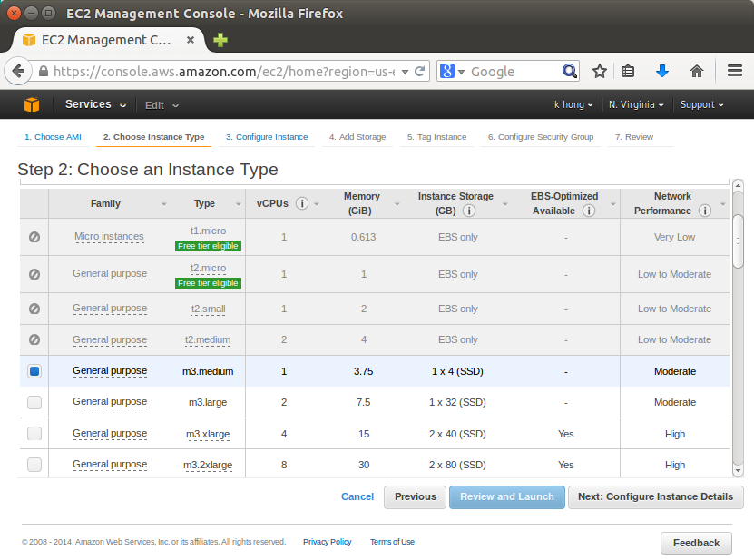The width and height of the screenshot is (754, 560).
Task: Go back with the browser back arrow
Action: (18, 71)
